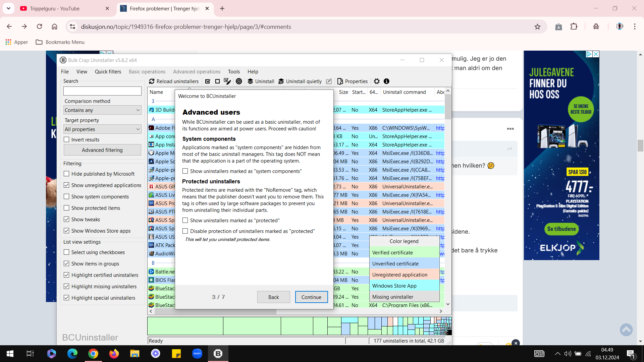This screenshot has width=644, height=362.
Task: Check Show uninstallers marked as system components
Action: 185,171
